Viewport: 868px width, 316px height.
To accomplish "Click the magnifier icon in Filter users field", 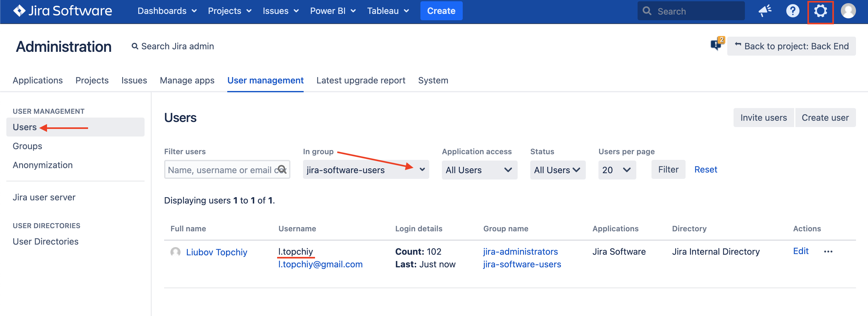I will tap(282, 170).
